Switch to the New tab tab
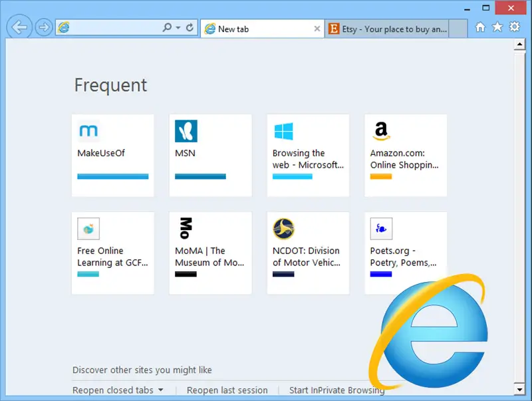Screen dimensions: 532x401 [262, 29]
